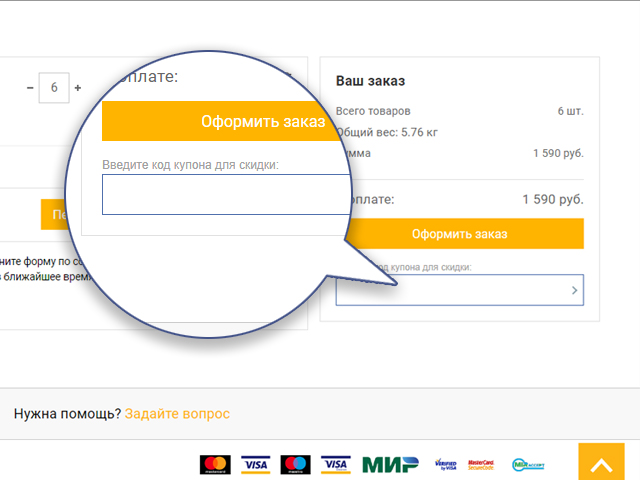Click the Mastercard payment logo
Viewport: 640px width, 480px height.
[215, 464]
